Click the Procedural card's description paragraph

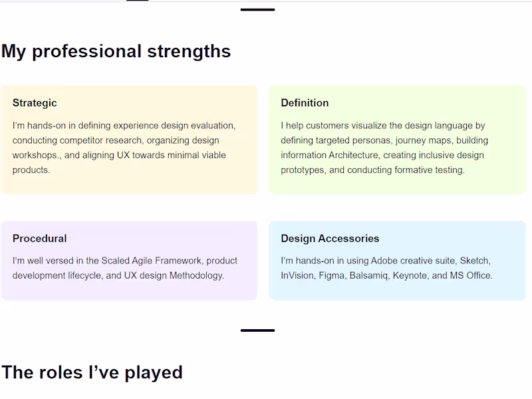coord(124,268)
